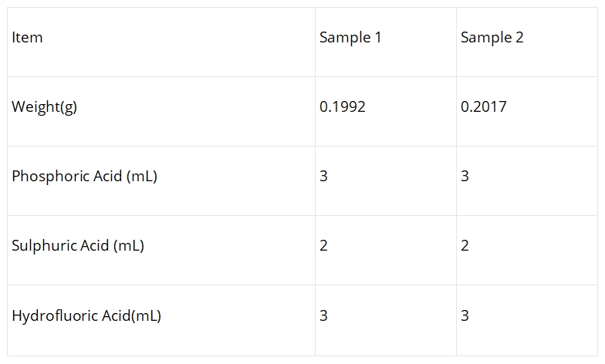Select Hydrofluoric Acid value for Sample 2
The width and height of the screenshot is (605, 364).
pos(465,316)
